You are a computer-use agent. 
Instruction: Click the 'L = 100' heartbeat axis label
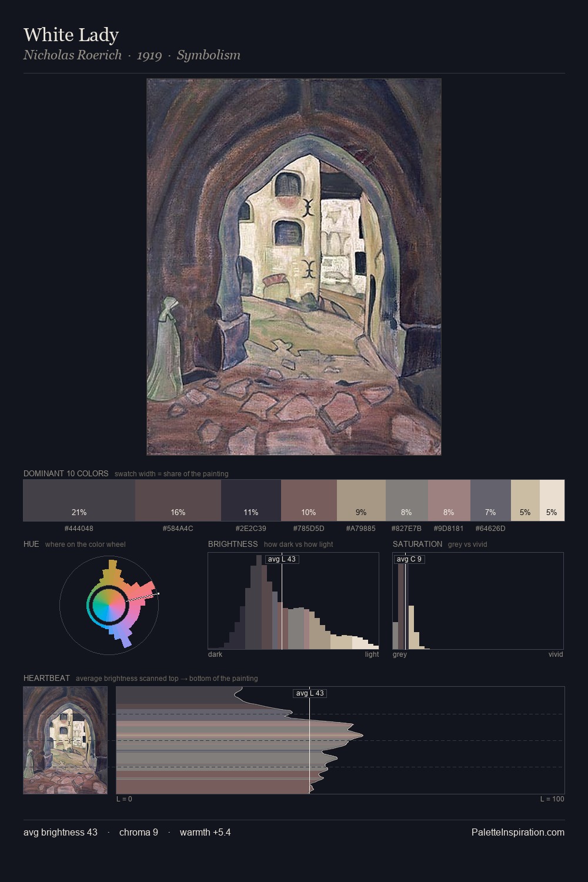click(x=552, y=799)
